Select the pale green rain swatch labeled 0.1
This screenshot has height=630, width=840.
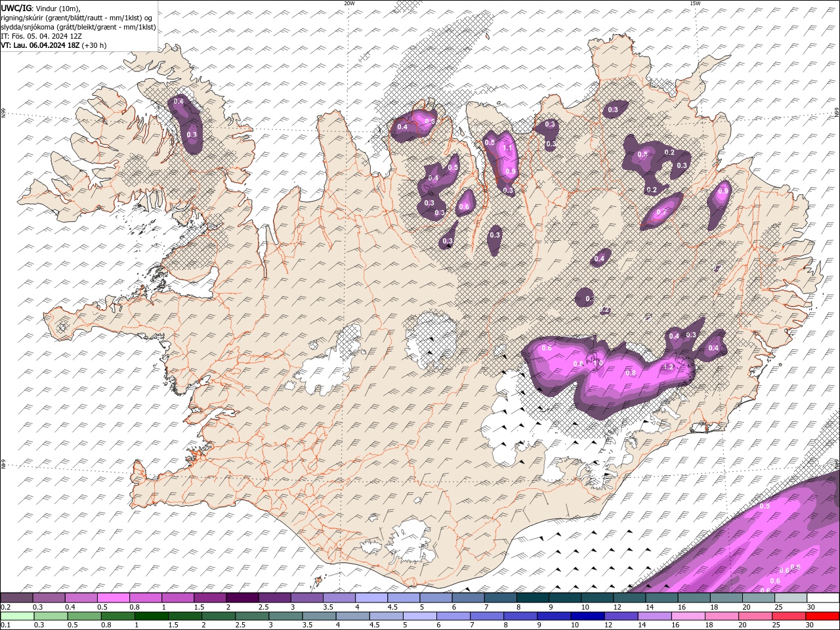click(17, 616)
